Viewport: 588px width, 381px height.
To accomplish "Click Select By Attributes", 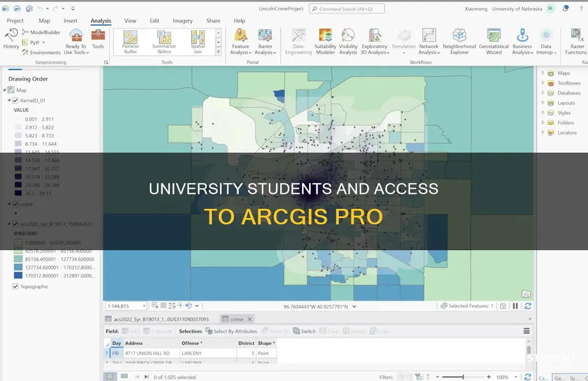I will pyautogui.click(x=231, y=331).
